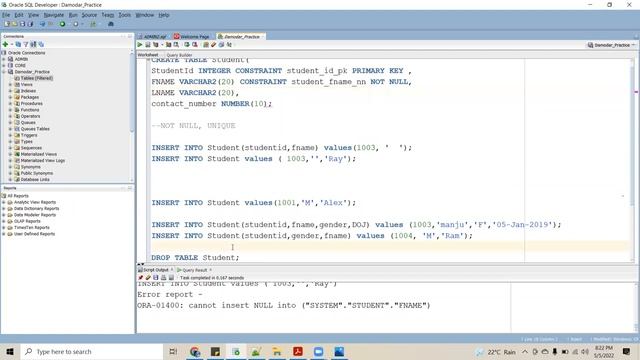
Task: Select the Worksheet tab
Action: pyautogui.click(x=148, y=55)
